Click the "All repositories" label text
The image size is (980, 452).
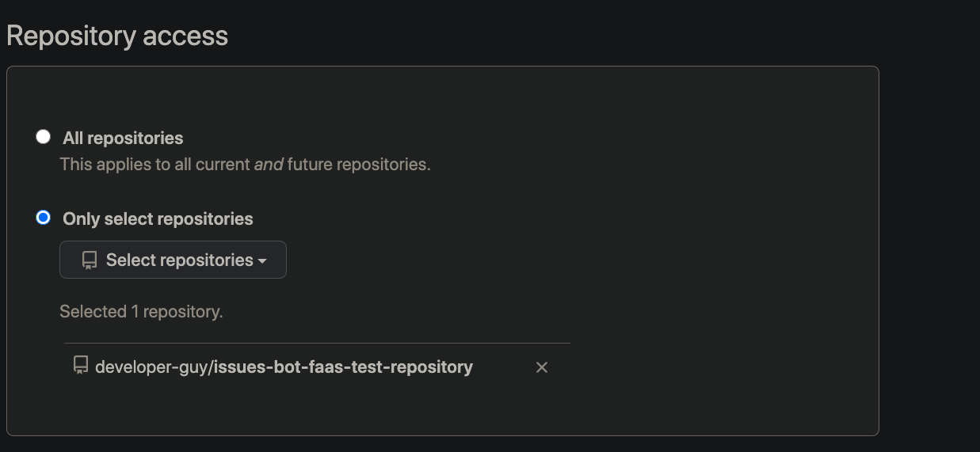point(123,138)
